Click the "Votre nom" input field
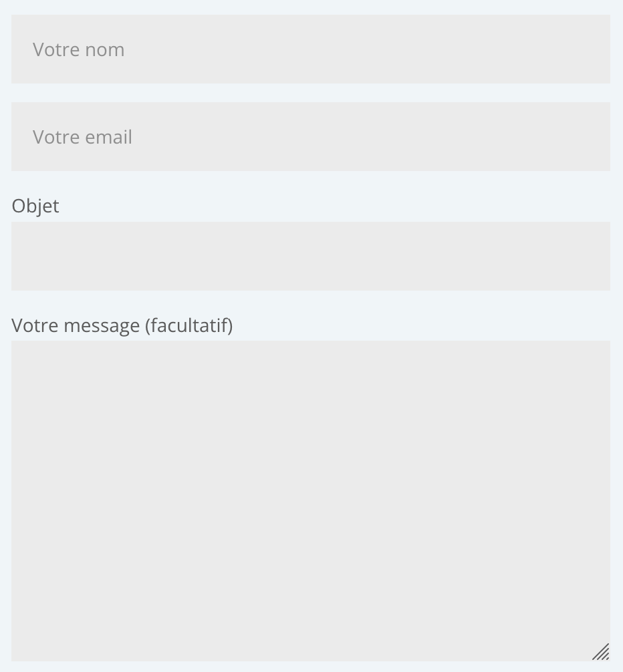The image size is (623, 672). pos(310,49)
